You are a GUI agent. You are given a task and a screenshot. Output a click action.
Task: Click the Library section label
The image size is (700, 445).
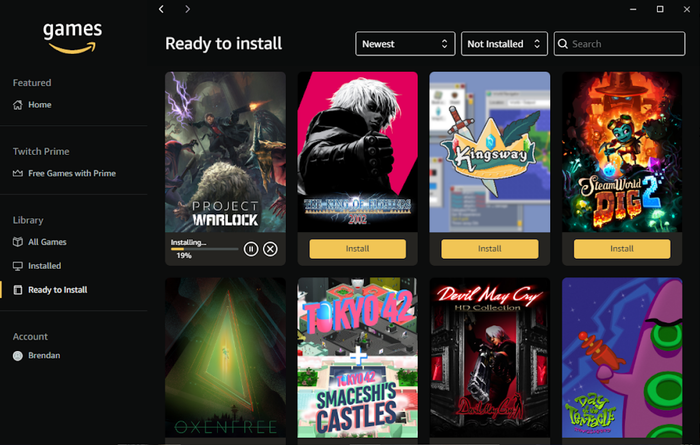pos(28,220)
